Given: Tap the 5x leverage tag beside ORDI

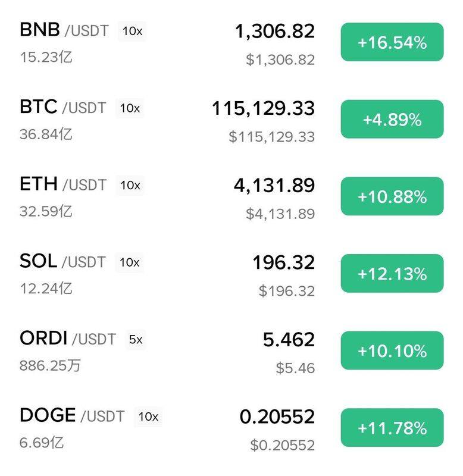Looking at the screenshot, I should (x=136, y=340).
